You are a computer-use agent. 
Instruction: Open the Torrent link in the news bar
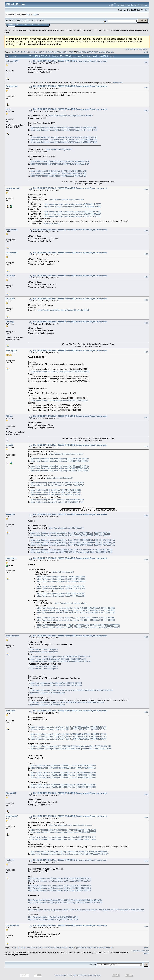click(x=41, y=20)
